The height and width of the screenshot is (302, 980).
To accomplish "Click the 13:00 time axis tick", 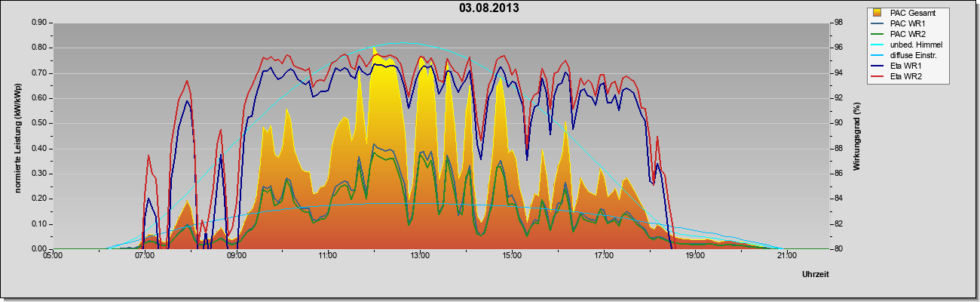I will 420,255.
